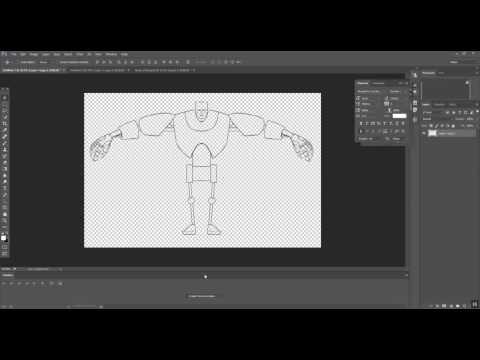
Task: Switch to the Paths tab in Layers panel
Action: coord(452,105)
